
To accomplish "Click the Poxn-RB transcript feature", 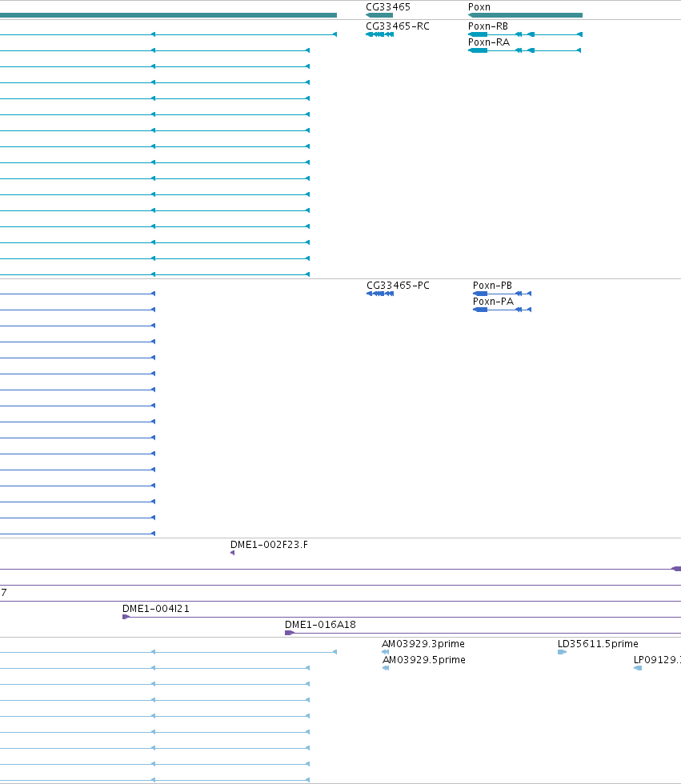I will tap(525, 34).
